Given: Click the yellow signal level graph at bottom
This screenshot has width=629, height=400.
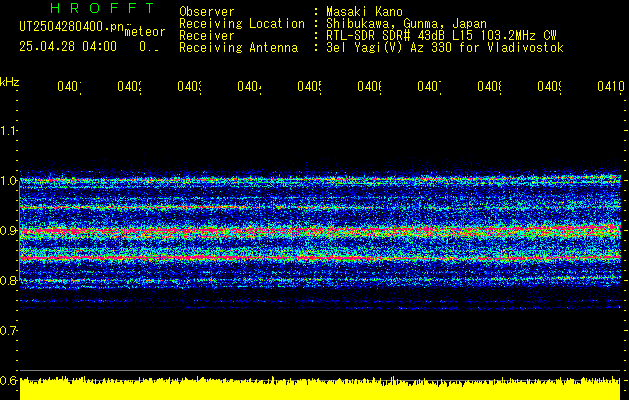Looking at the screenshot, I should click(x=320, y=388).
